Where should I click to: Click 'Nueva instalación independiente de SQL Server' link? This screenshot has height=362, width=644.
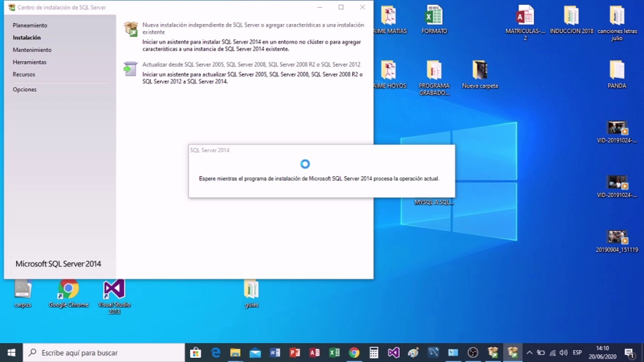[253, 29]
